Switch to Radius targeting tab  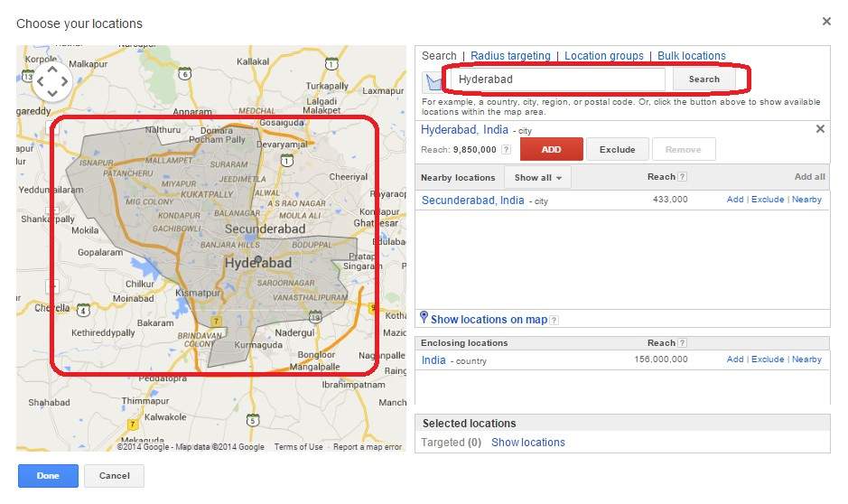[x=510, y=56]
